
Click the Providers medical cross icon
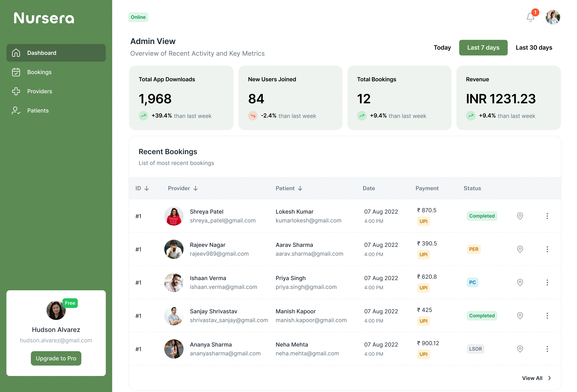(16, 91)
